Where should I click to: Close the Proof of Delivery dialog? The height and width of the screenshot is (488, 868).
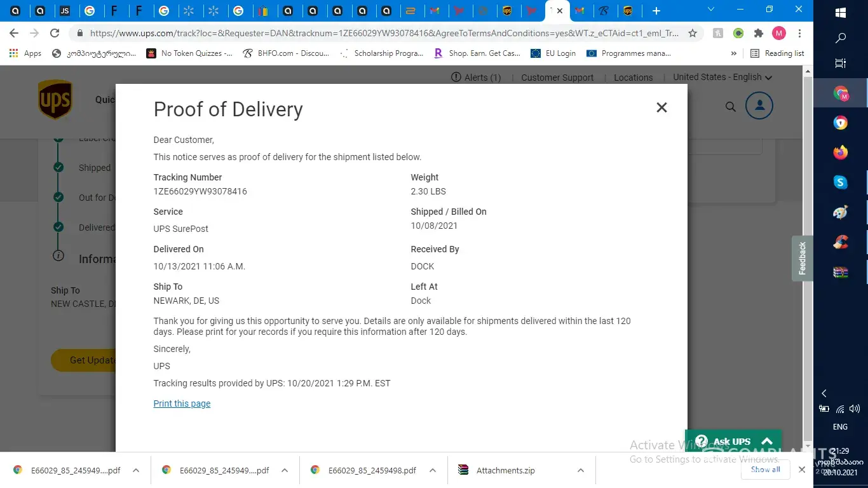(661, 107)
